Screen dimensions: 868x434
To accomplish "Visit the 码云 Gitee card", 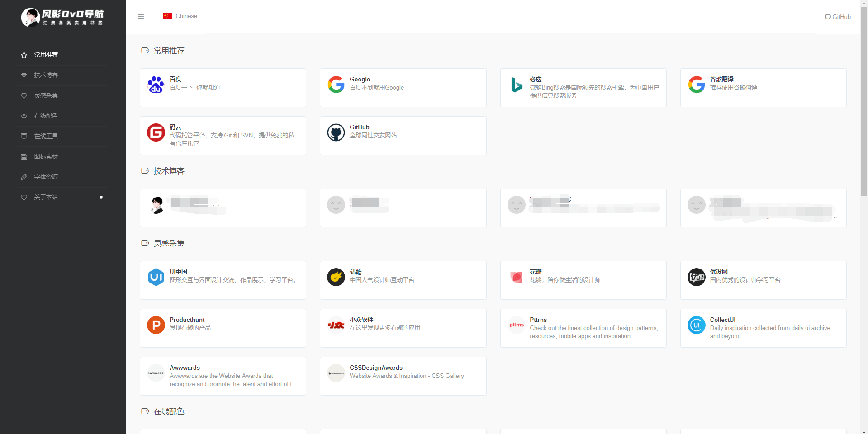I will coord(223,135).
